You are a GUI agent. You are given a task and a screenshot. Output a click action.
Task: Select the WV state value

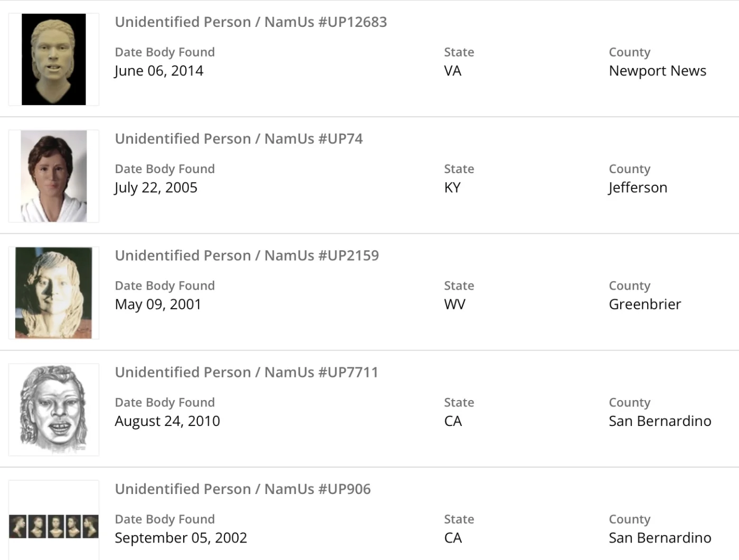pos(454,304)
